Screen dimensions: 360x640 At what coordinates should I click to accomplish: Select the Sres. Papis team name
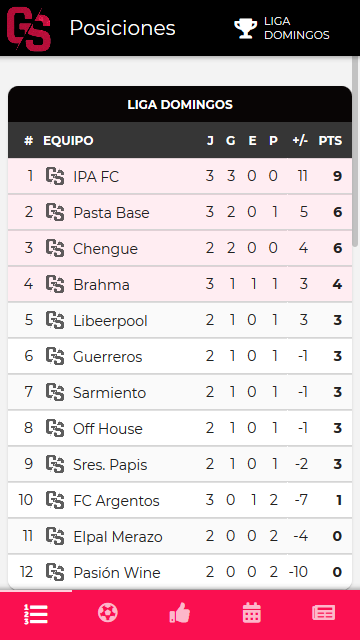click(x=110, y=465)
